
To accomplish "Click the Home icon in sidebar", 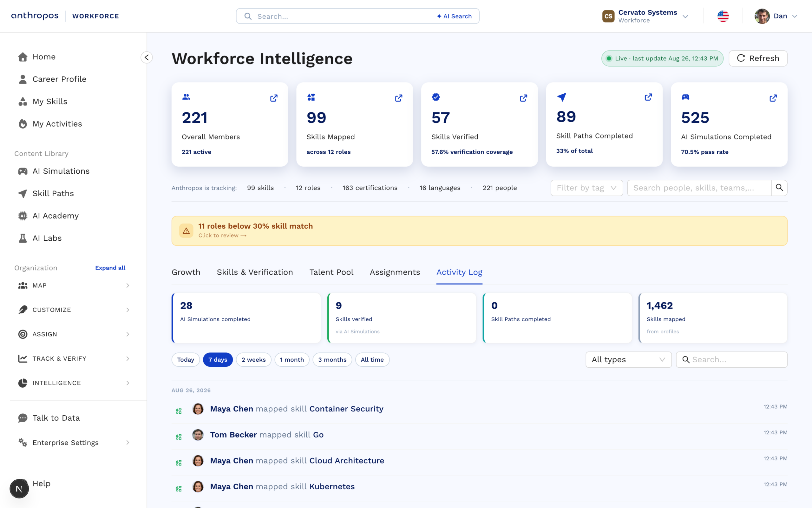I will [23, 57].
